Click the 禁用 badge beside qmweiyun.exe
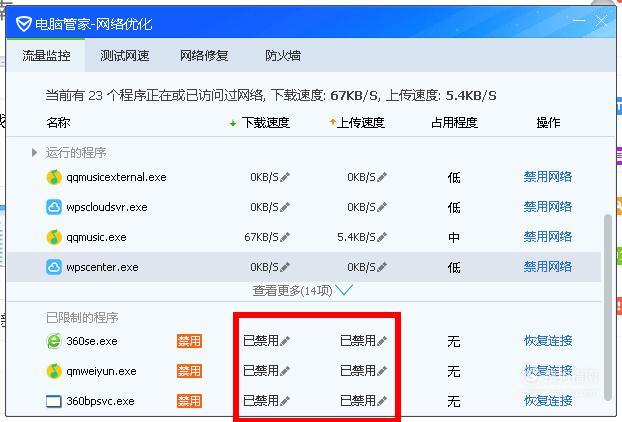This screenshot has width=622, height=422. (x=189, y=371)
